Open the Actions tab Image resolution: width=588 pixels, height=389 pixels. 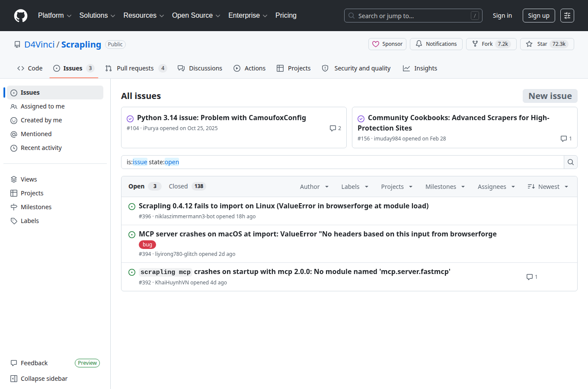click(249, 68)
